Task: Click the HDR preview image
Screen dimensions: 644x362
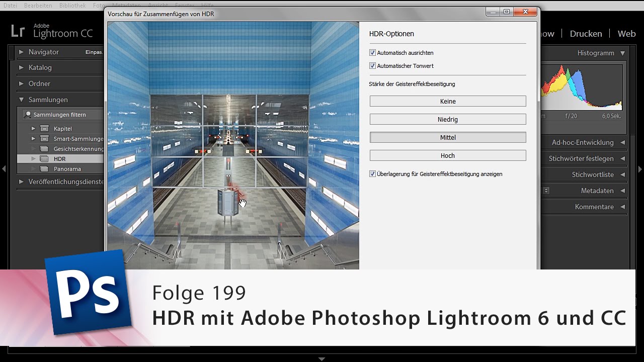Action: (233, 145)
